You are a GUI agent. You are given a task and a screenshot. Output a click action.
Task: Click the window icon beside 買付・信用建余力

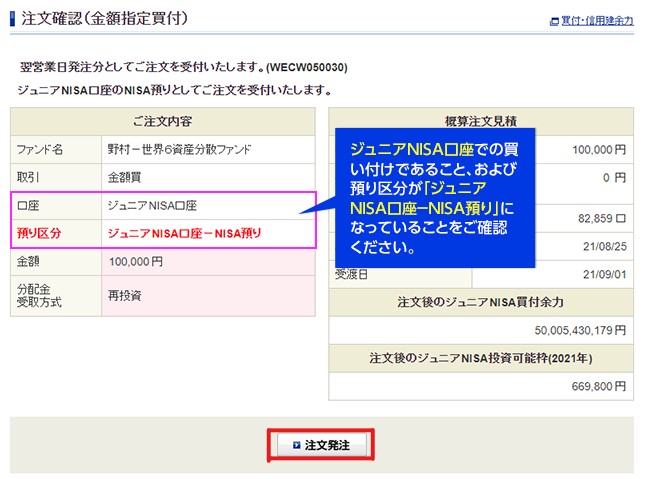point(554,21)
